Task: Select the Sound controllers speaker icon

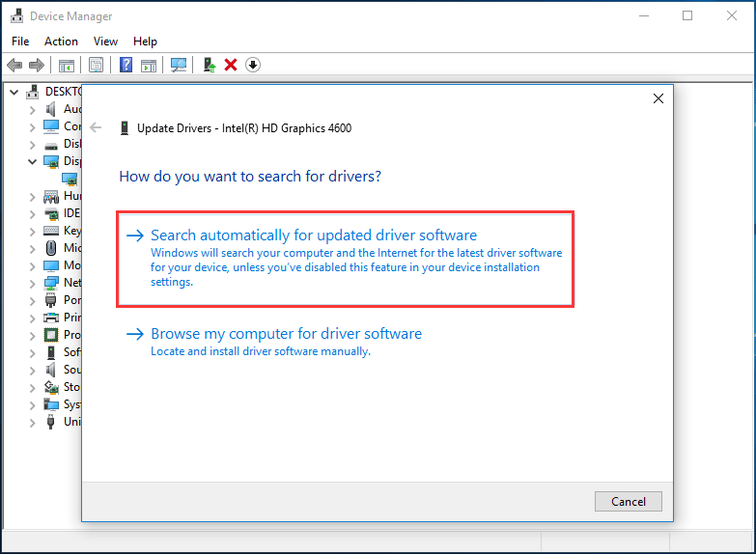Action: coord(50,370)
